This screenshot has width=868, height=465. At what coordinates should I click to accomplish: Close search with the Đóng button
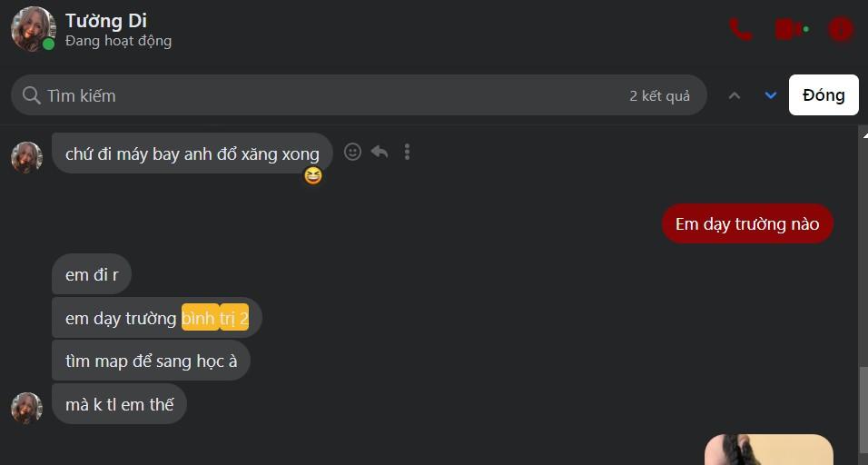824,95
